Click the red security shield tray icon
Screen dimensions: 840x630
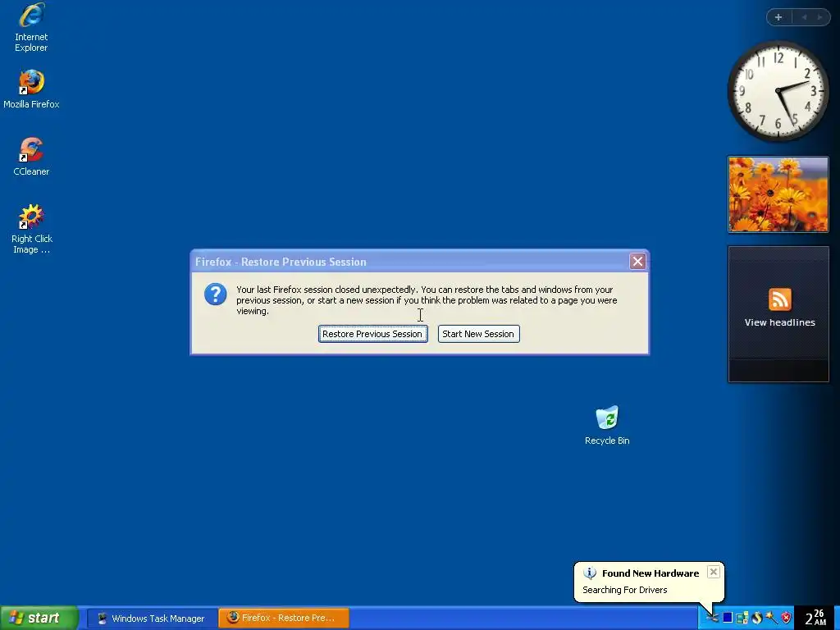pos(786,619)
